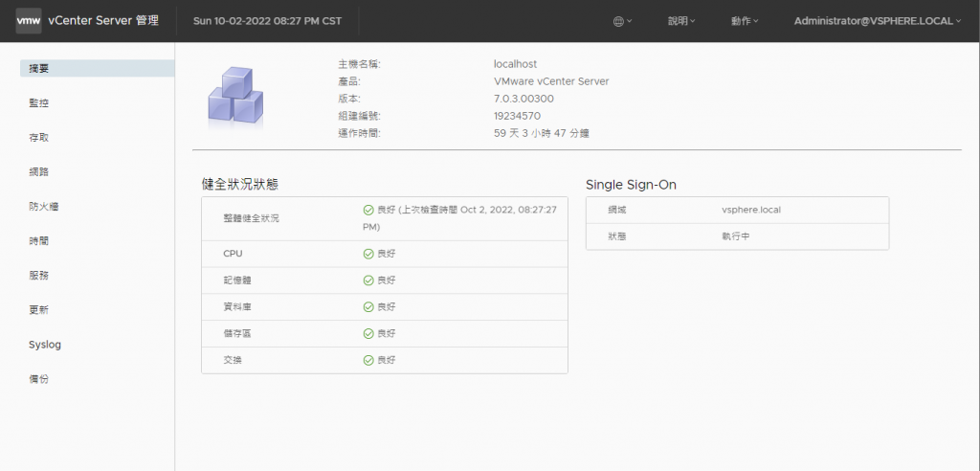Expand the 說明 help dropdown

[x=681, y=21]
